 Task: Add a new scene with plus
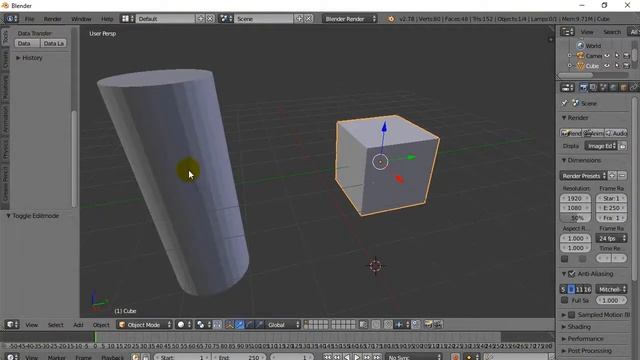[x=299, y=19]
